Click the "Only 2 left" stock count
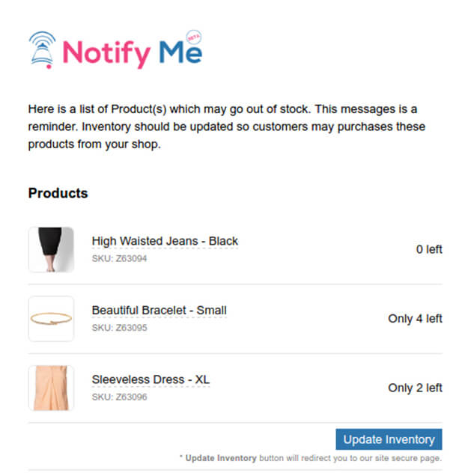Viewport: 471px width, 476px height. [415, 388]
